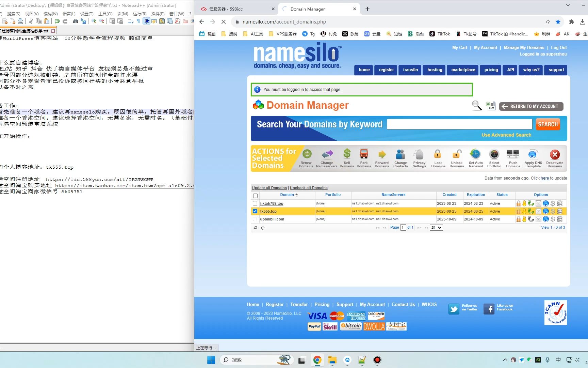Click the Use Advanced Search link
The width and height of the screenshot is (588, 368).
click(506, 135)
